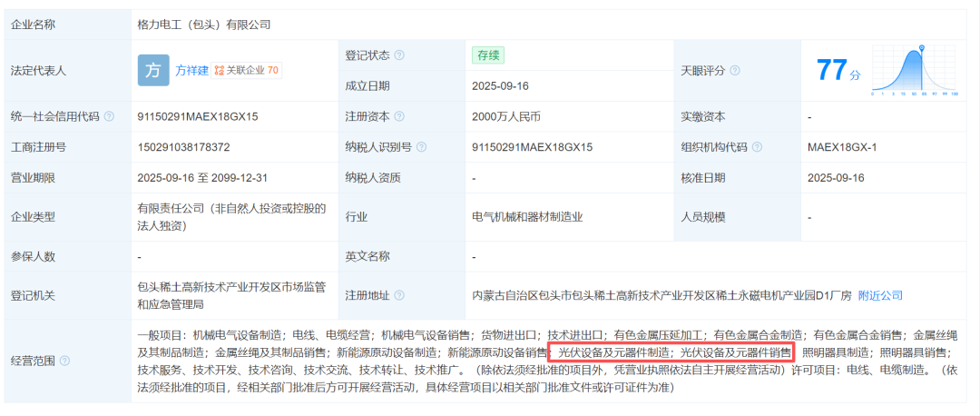The width and height of the screenshot is (980, 416).
Task: Open help icon beside 经营范围
Action: click(x=64, y=361)
